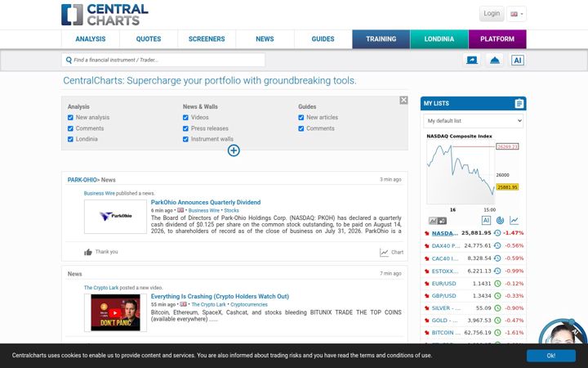The image size is (588, 368).
Task: Open the AI assistant avatar
Action: point(563,332)
